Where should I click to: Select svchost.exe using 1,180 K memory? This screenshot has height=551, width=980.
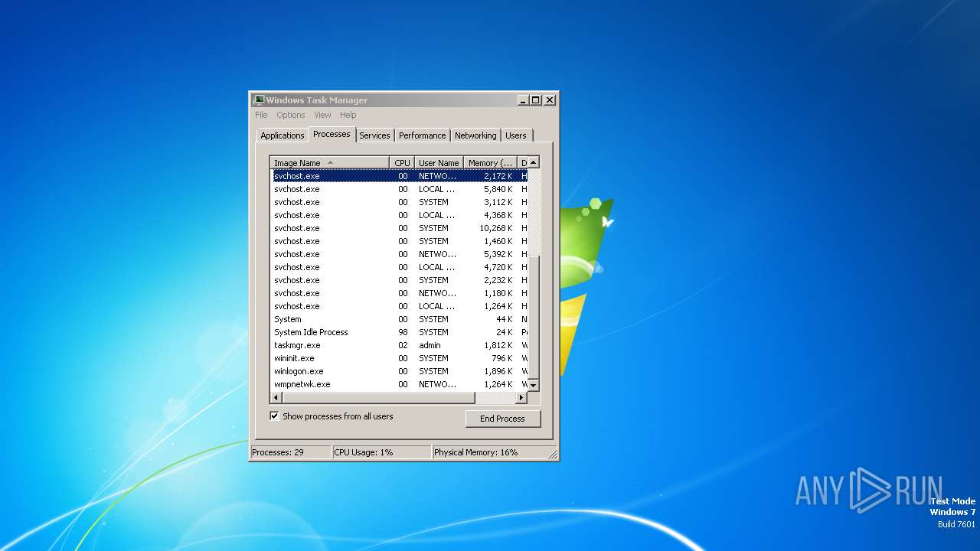(x=399, y=293)
